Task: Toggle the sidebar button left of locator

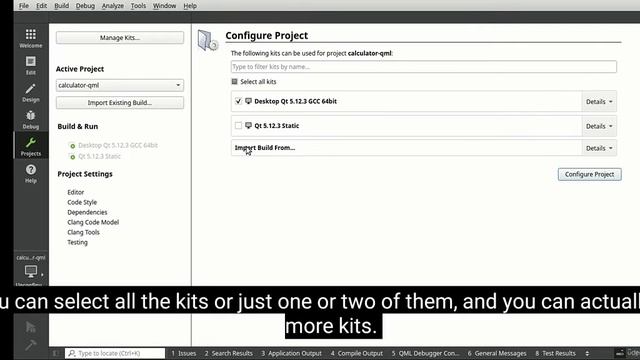Action: click(56, 353)
